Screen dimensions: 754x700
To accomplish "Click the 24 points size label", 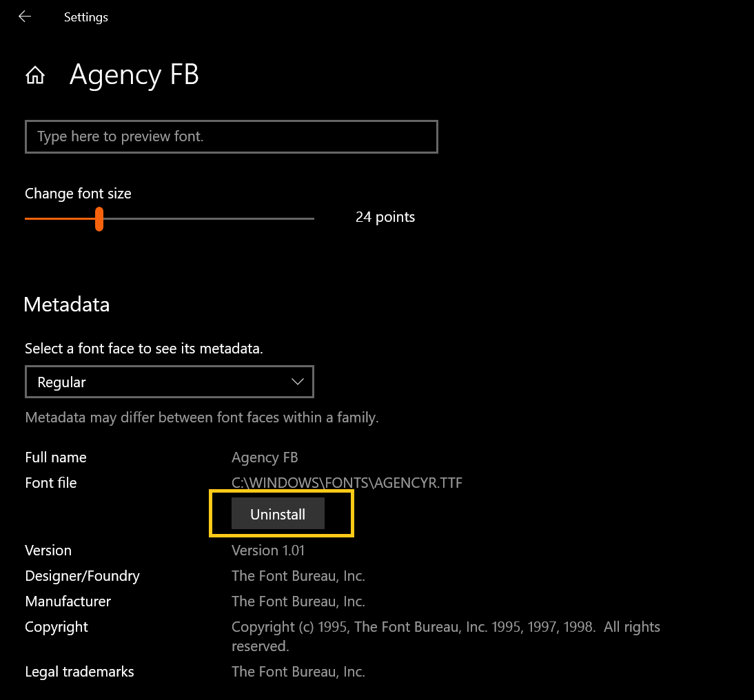I will [x=385, y=216].
